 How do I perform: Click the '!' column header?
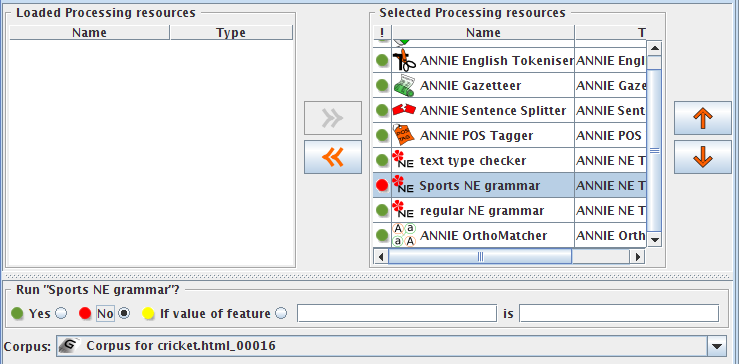coord(382,33)
